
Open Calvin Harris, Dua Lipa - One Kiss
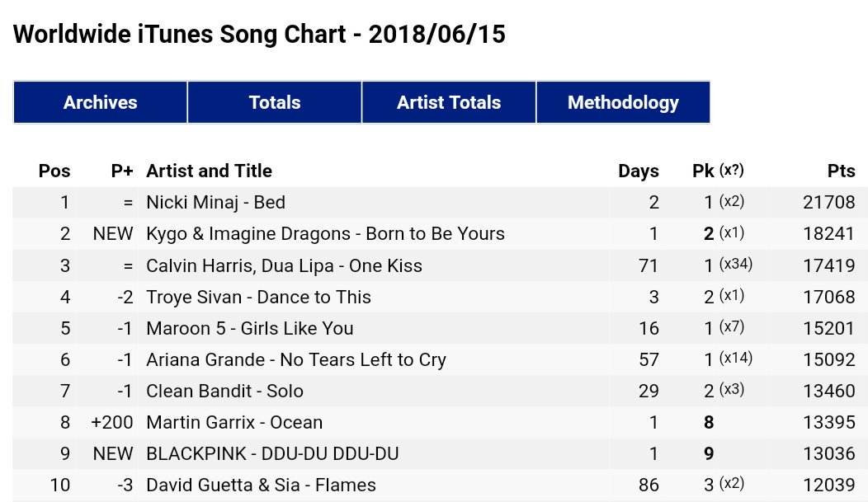(284, 265)
